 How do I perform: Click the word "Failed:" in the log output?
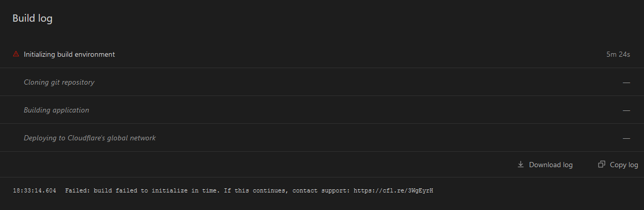(77, 190)
